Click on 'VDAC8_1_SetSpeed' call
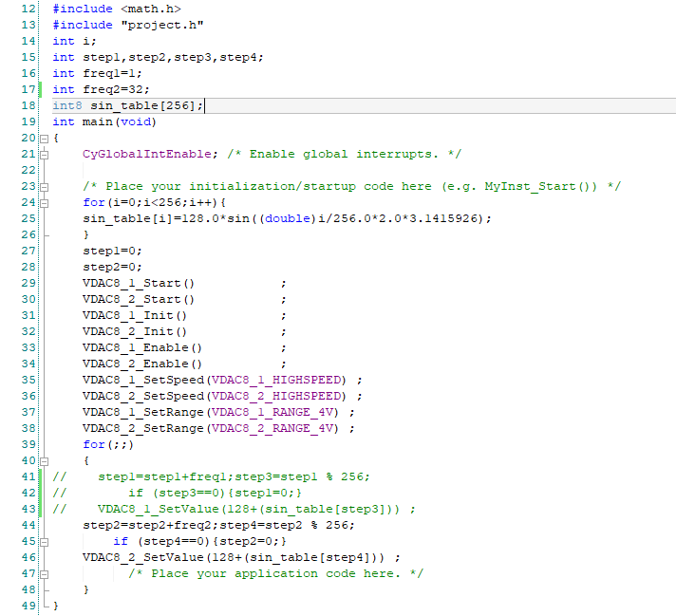This screenshot has width=676, height=616. [143, 381]
